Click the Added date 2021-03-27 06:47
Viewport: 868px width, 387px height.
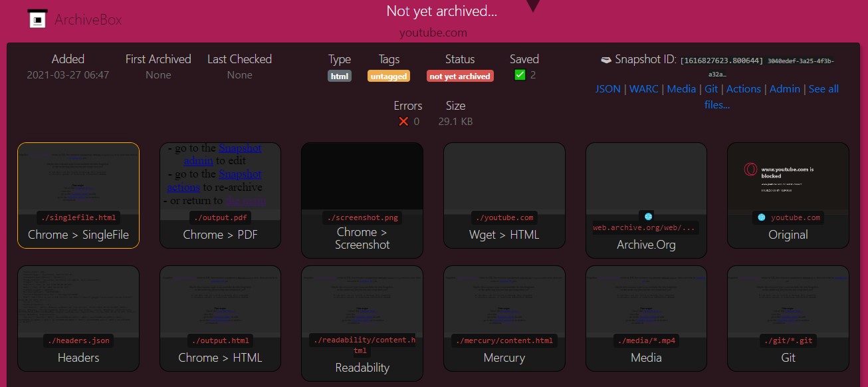click(x=68, y=75)
